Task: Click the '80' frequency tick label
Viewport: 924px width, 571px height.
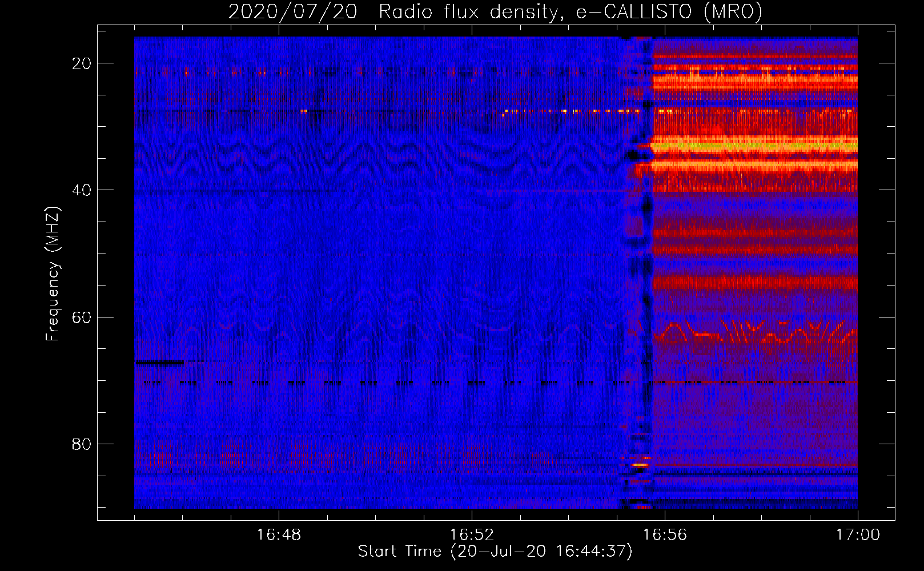Action: click(x=82, y=444)
